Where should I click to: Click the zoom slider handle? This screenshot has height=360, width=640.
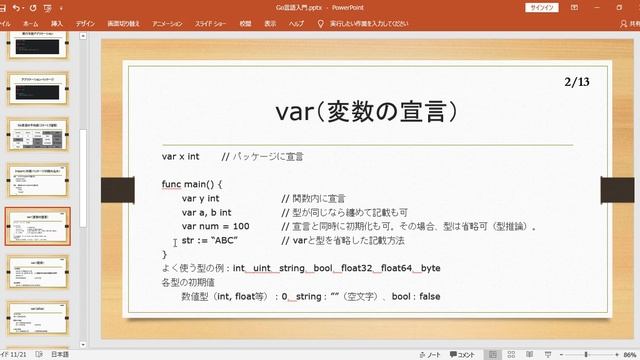click(586, 355)
